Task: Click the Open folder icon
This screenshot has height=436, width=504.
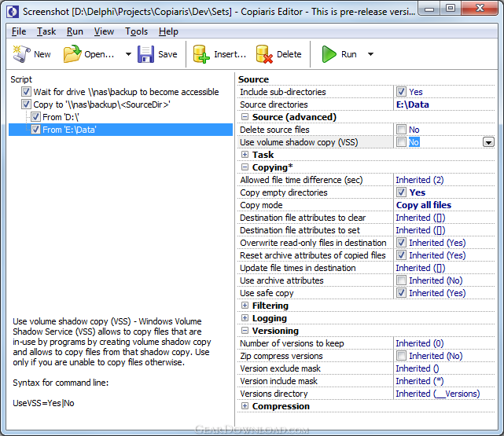Action: (x=72, y=54)
